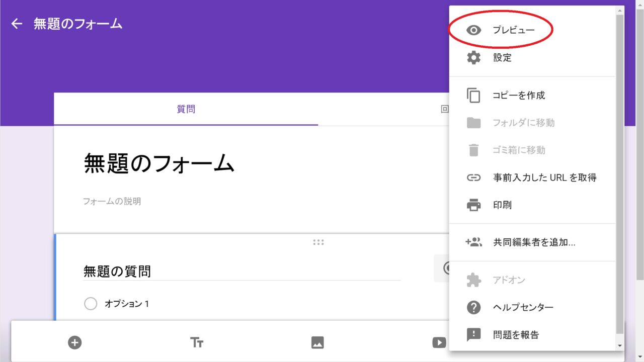This screenshot has height=362, width=644.
Task: Click the link icon for 事前入力した URL を取得
Action: click(473, 177)
